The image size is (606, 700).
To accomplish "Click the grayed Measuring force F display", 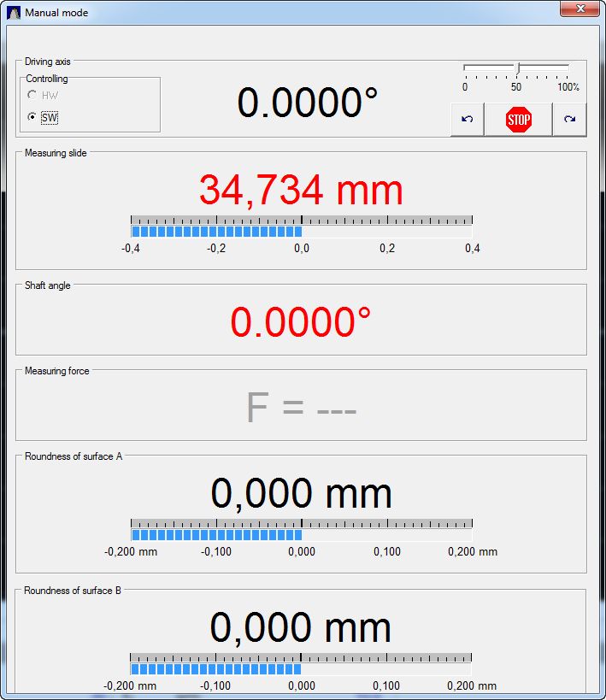I will point(301,408).
